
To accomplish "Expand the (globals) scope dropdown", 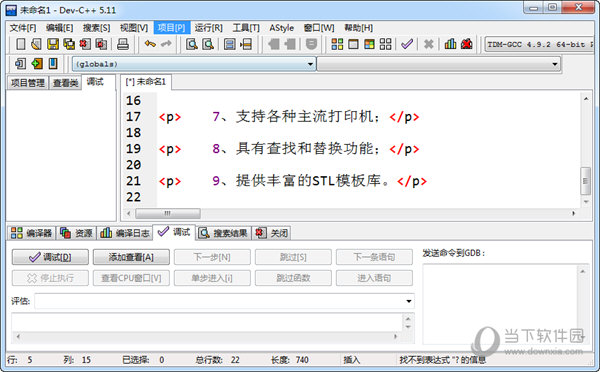I will 310,64.
